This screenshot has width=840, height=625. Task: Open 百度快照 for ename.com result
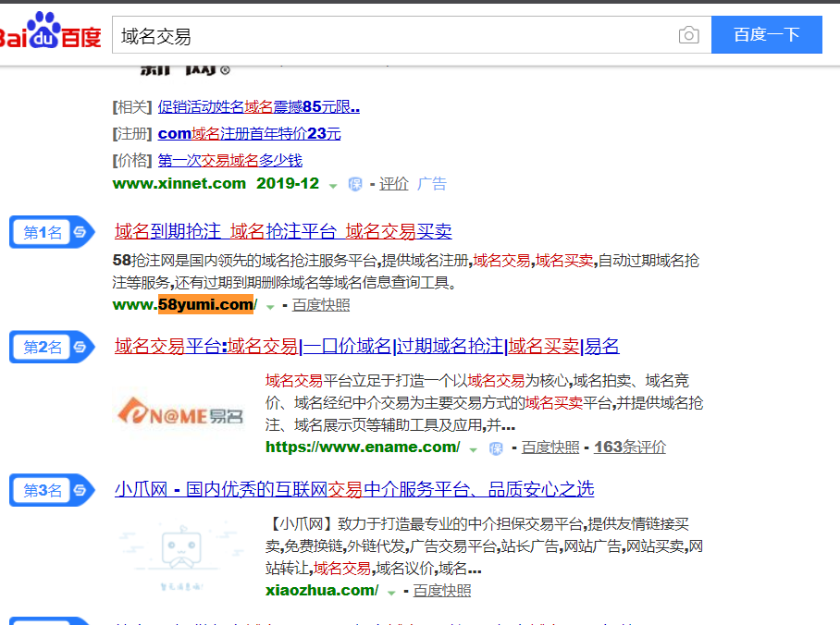(550, 447)
